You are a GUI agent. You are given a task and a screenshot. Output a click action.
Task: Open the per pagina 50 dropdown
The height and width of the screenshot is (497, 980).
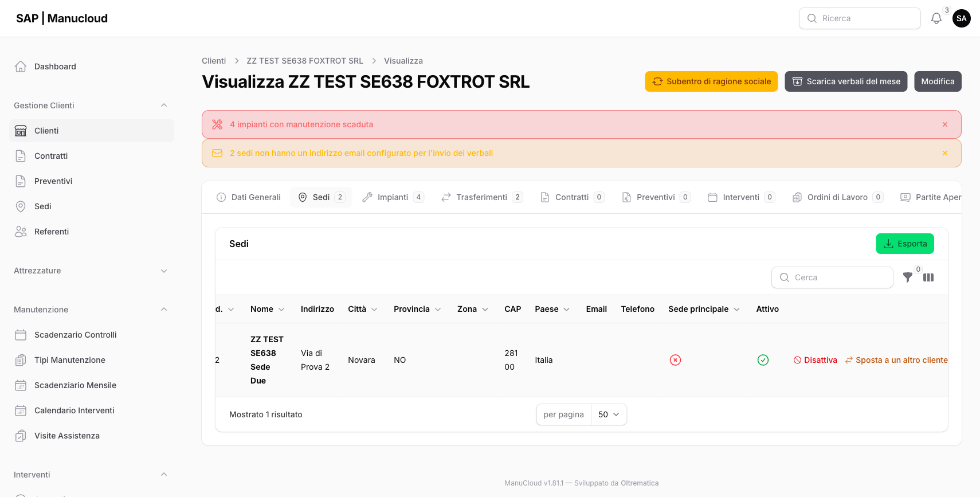point(609,414)
